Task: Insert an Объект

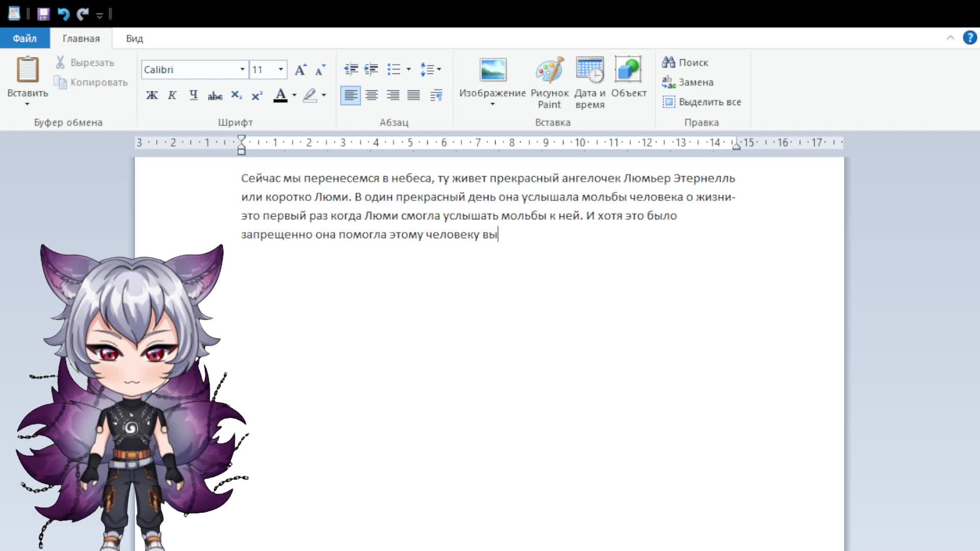Action: [628, 77]
